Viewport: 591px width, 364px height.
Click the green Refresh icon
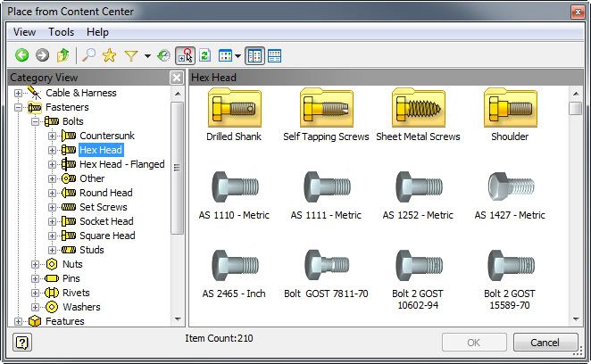tap(204, 56)
